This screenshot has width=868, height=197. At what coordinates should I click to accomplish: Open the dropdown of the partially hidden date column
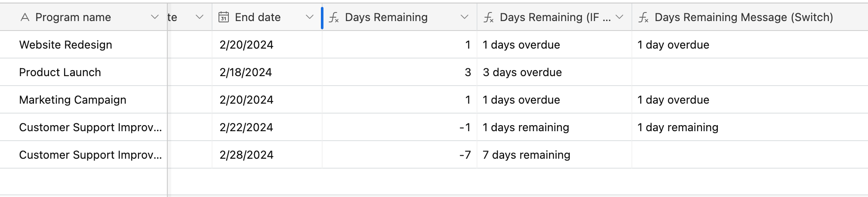point(199,17)
